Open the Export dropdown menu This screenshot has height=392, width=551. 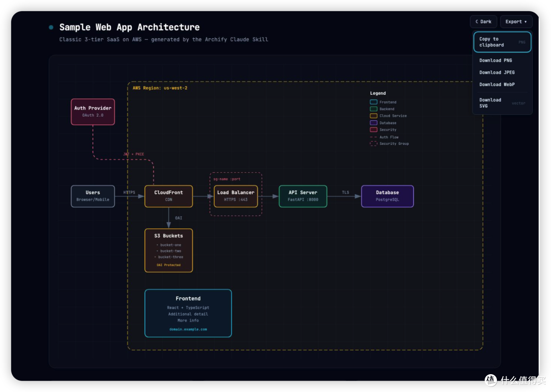[516, 22]
